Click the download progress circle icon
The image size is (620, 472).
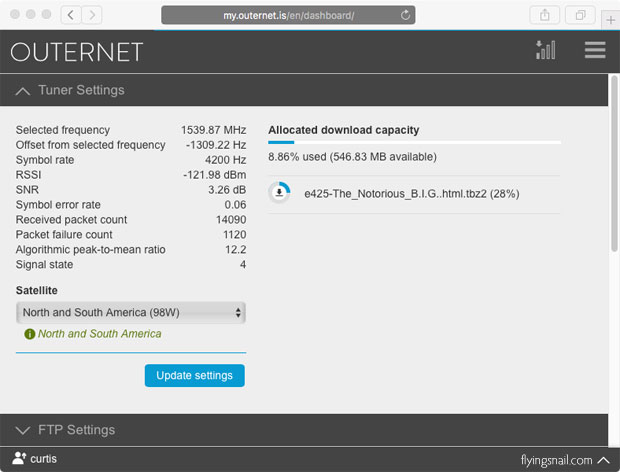279,193
